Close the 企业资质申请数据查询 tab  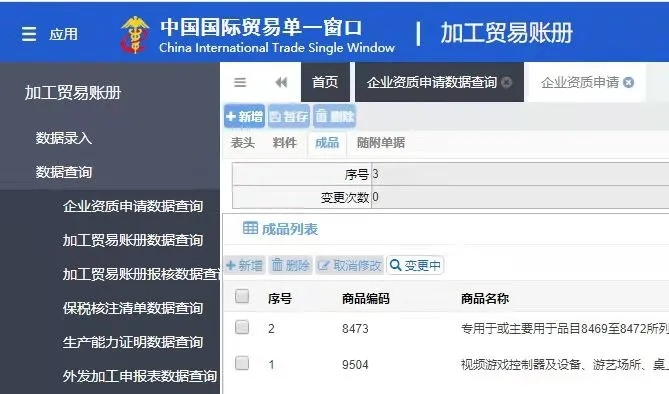click(x=506, y=82)
